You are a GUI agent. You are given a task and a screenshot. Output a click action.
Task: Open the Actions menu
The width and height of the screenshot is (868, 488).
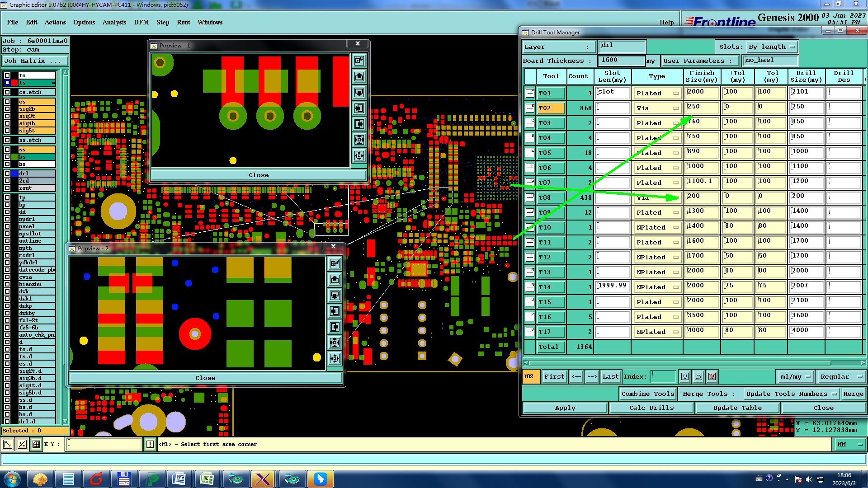(55, 22)
